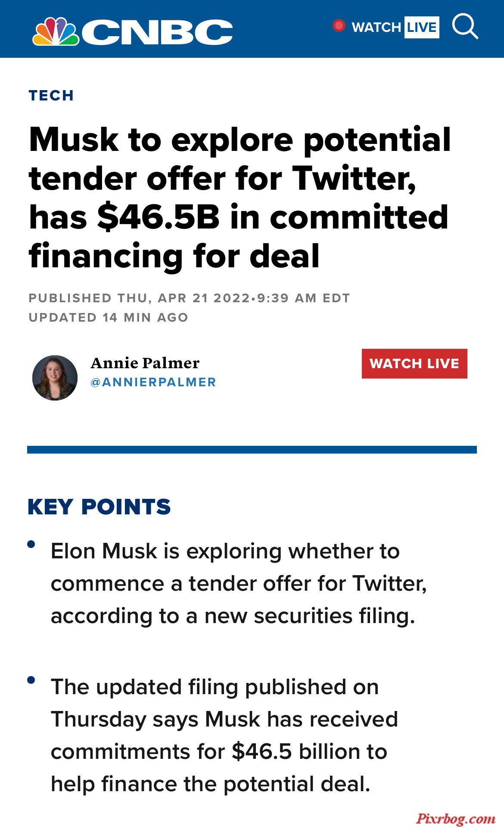
Task: Click the red WATCH LIVE button
Action: (x=414, y=363)
